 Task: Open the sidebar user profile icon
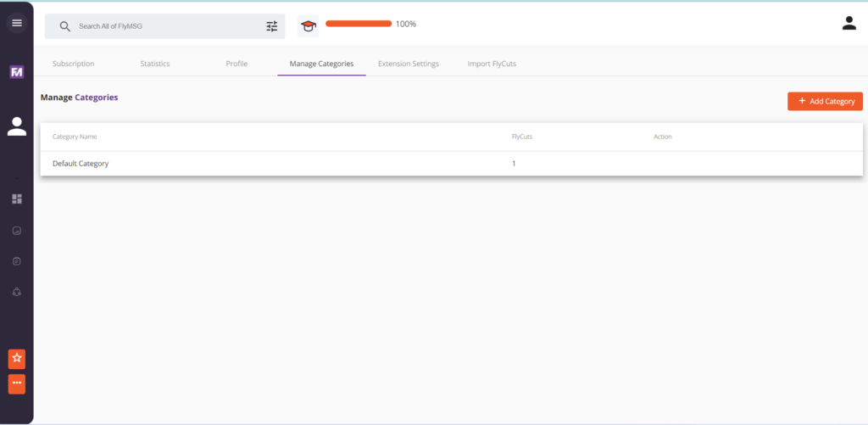click(x=17, y=126)
